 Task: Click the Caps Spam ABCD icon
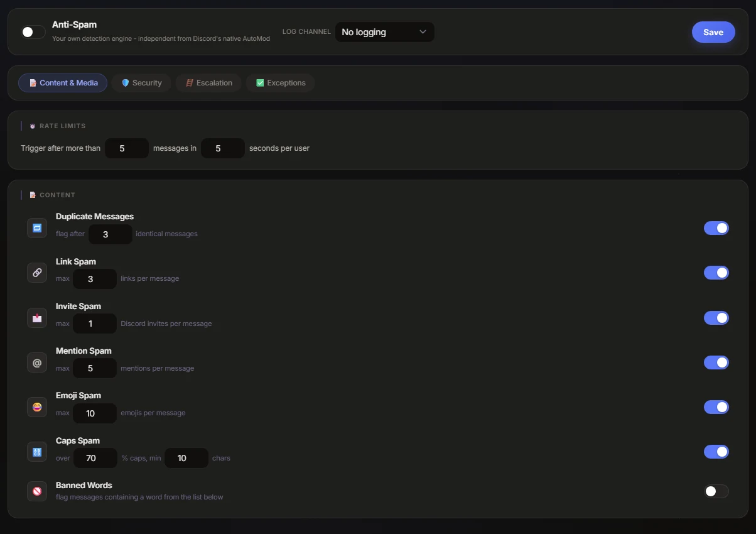pos(37,452)
